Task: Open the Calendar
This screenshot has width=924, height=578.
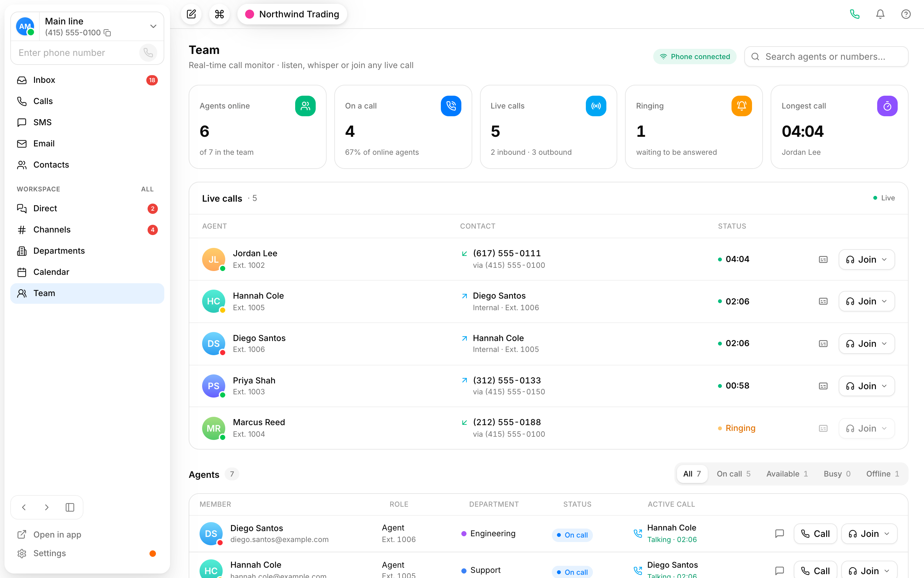Action: [x=88, y=272]
